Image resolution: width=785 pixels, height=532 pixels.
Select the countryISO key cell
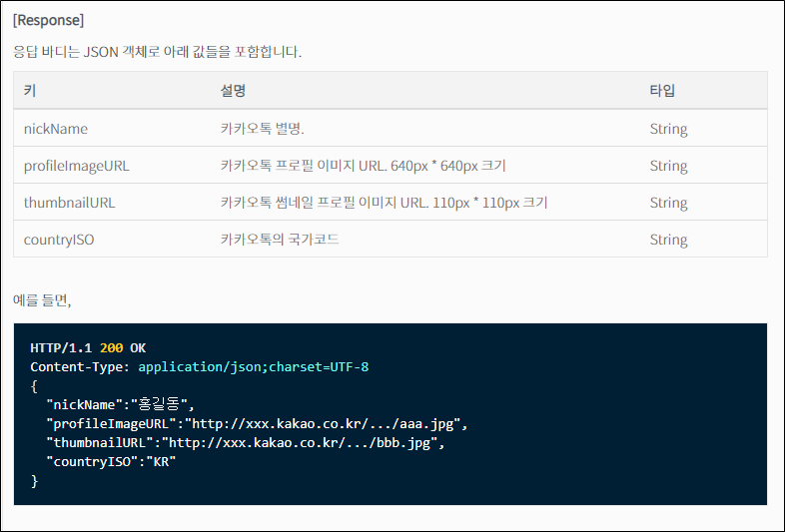pos(60,240)
